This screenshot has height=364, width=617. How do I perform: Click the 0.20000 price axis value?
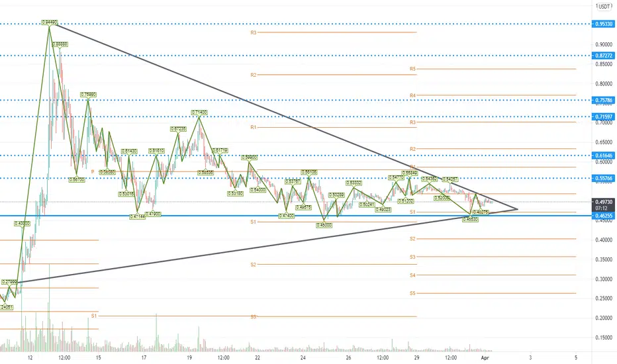click(x=604, y=318)
